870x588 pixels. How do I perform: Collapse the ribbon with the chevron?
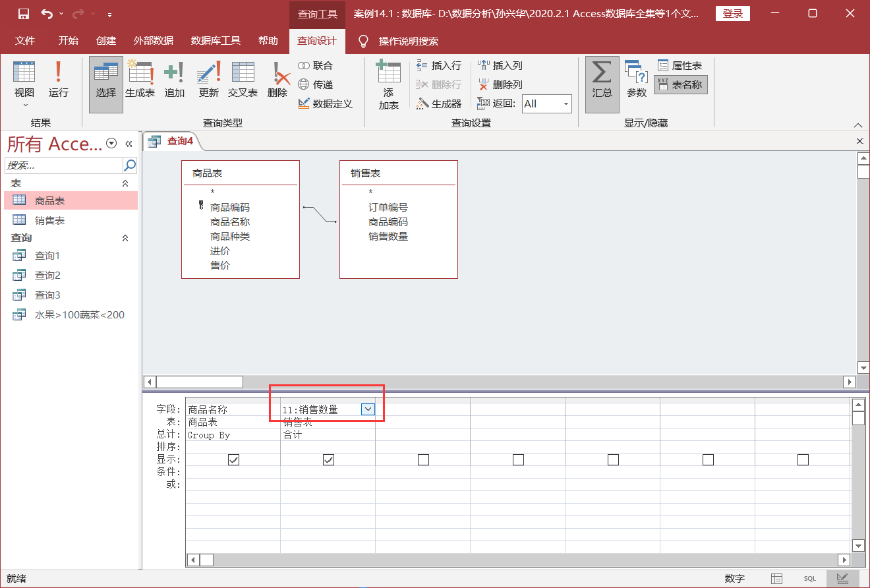pyautogui.click(x=858, y=125)
